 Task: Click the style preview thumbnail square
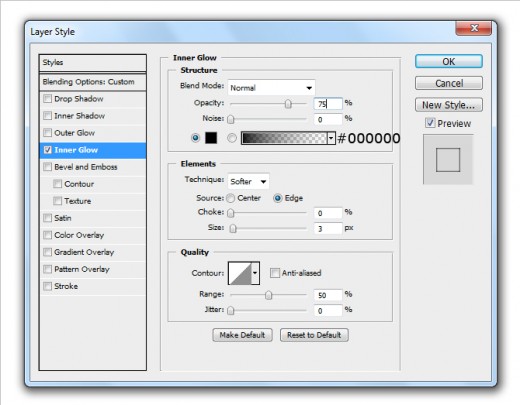448,160
